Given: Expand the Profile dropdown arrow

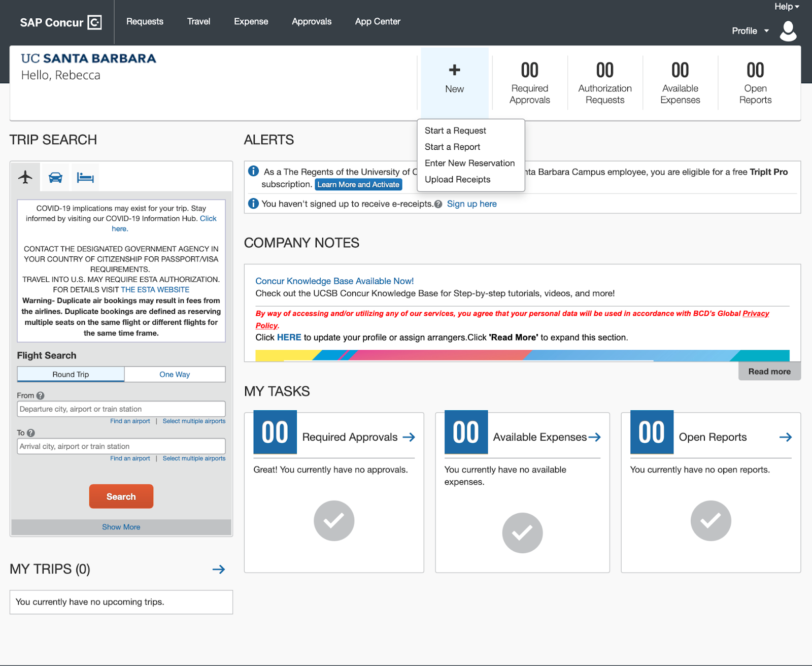Looking at the screenshot, I should pyautogui.click(x=766, y=31).
